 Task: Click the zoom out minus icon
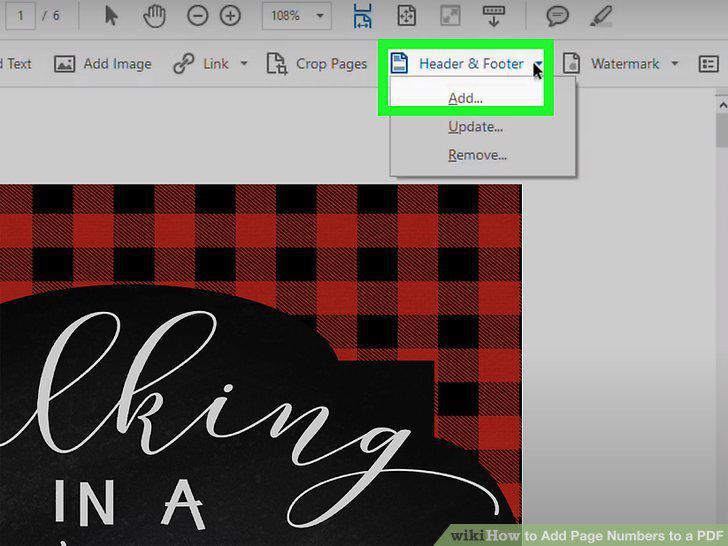pyautogui.click(x=197, y=16)
